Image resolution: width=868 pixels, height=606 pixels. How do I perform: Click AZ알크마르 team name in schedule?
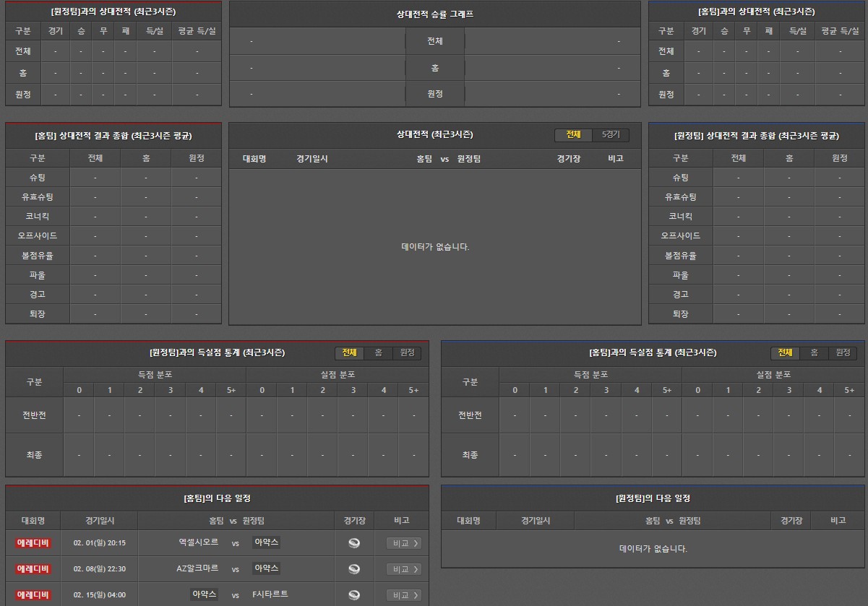(x=197, y=568)
